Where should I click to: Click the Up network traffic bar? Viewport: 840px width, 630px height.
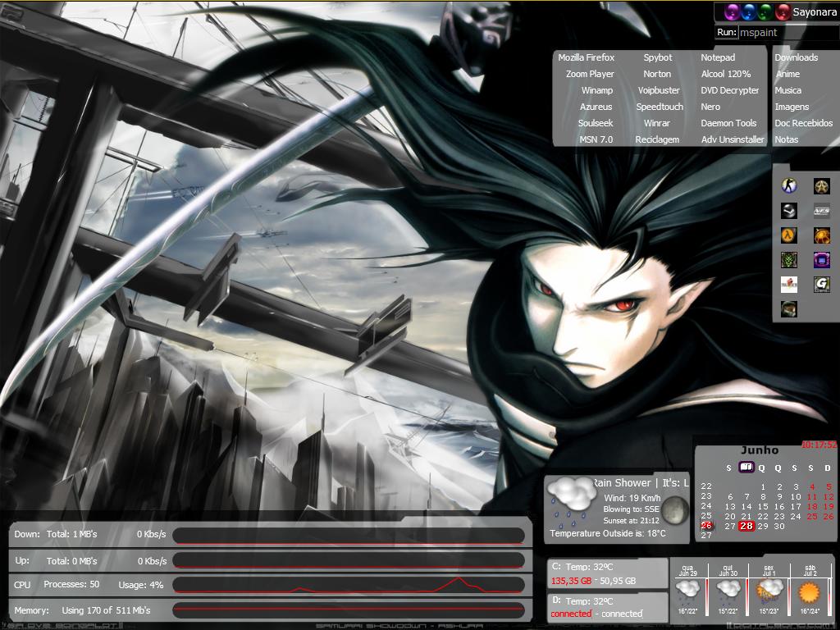point(348,560)
